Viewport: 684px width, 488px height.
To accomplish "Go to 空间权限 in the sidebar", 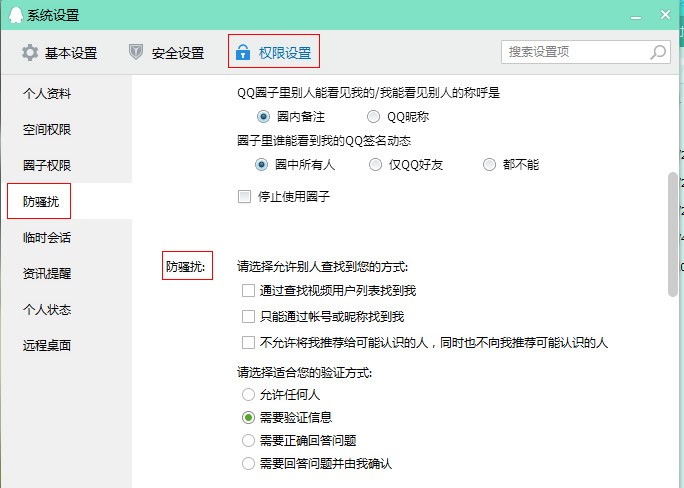I will (47, 130).
